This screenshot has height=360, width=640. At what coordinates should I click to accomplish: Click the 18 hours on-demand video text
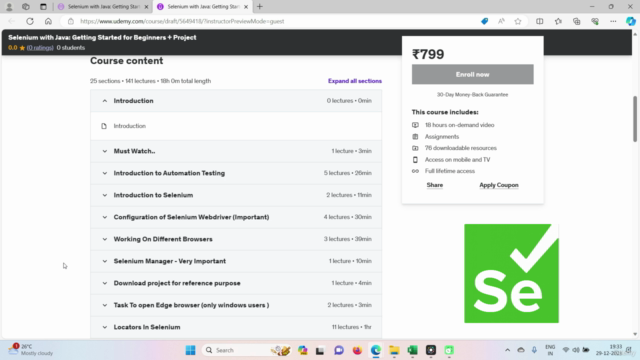(x=460, y=125)
